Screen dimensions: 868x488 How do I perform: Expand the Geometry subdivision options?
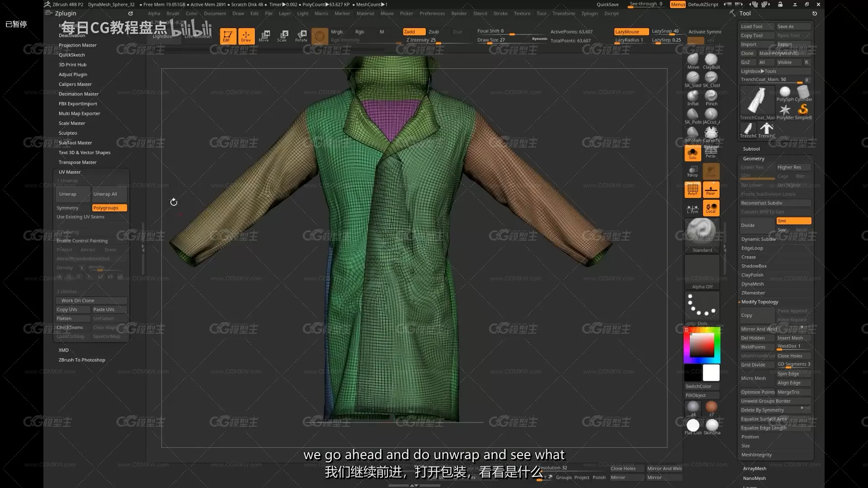(754, 159)
